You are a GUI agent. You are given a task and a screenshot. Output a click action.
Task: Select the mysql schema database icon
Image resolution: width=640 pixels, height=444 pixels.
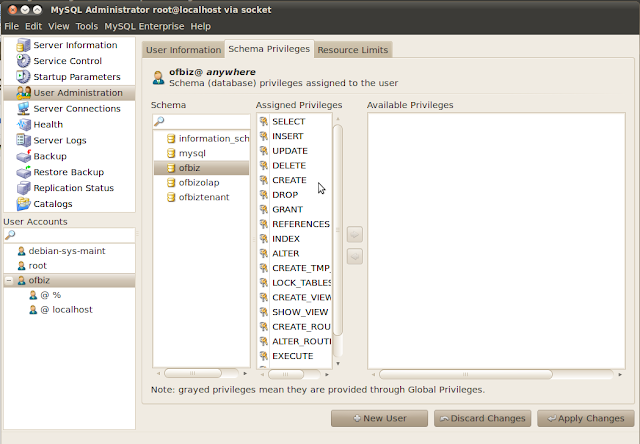click(171, 153)
